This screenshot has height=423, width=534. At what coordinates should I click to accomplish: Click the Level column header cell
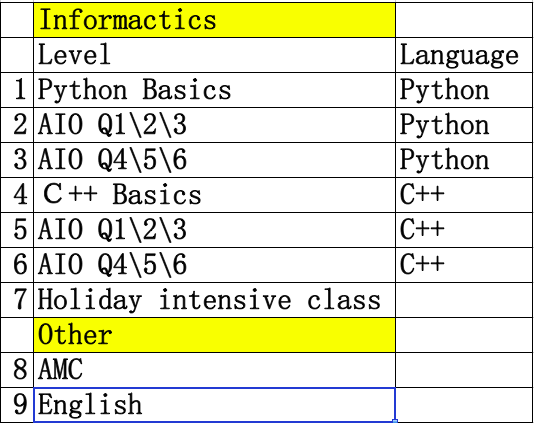click(x=215, y=55)
